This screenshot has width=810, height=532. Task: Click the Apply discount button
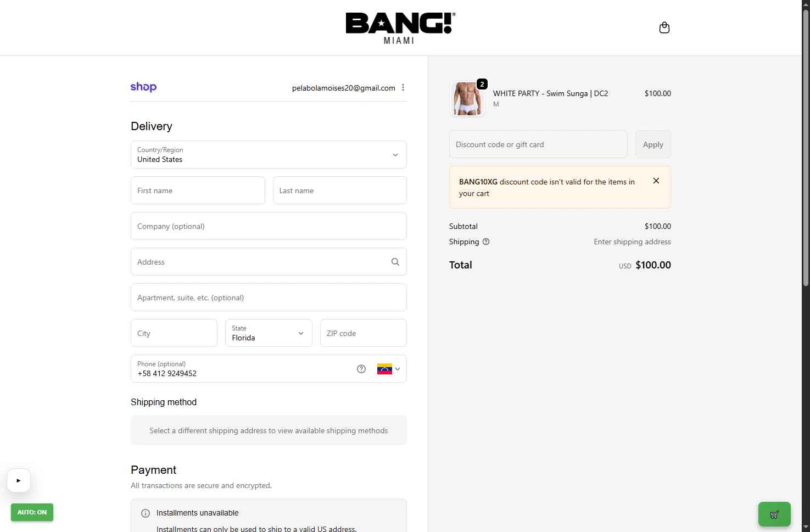tap(653, 144)
